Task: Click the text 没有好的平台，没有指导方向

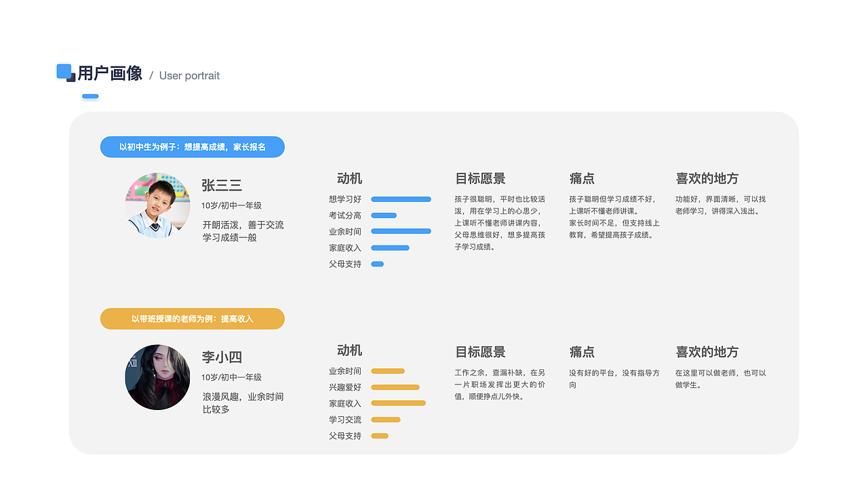Action: (614, 379)
